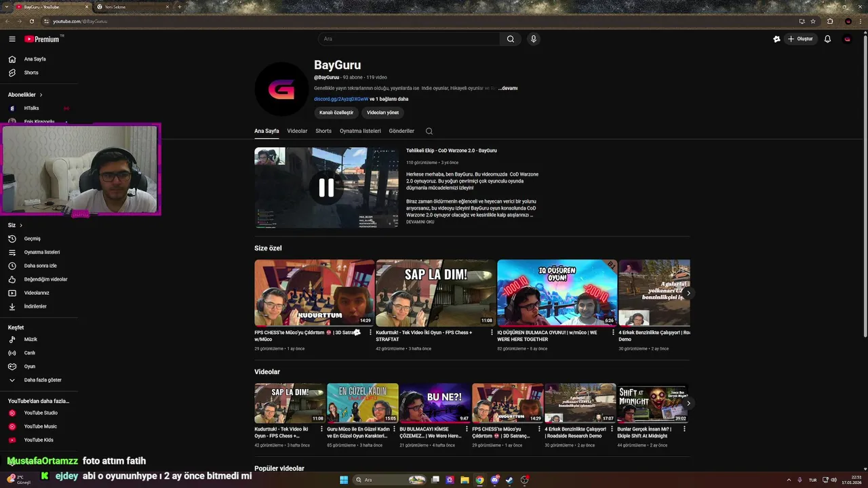Click the Windows Start button
Image resolution: width=868 pixels, height=488 pixels.
pos(344,480)
